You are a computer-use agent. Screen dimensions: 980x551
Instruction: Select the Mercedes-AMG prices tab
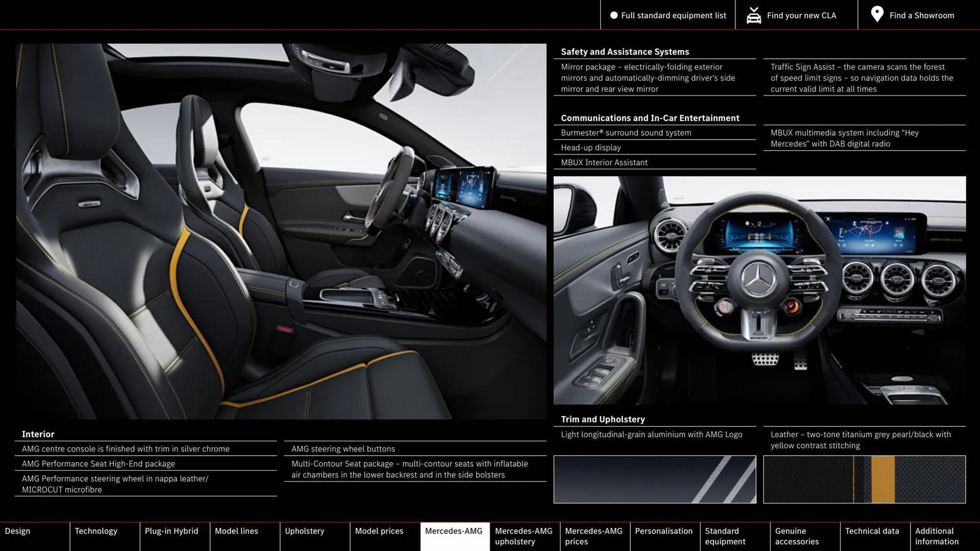click(x=594, y=536)
